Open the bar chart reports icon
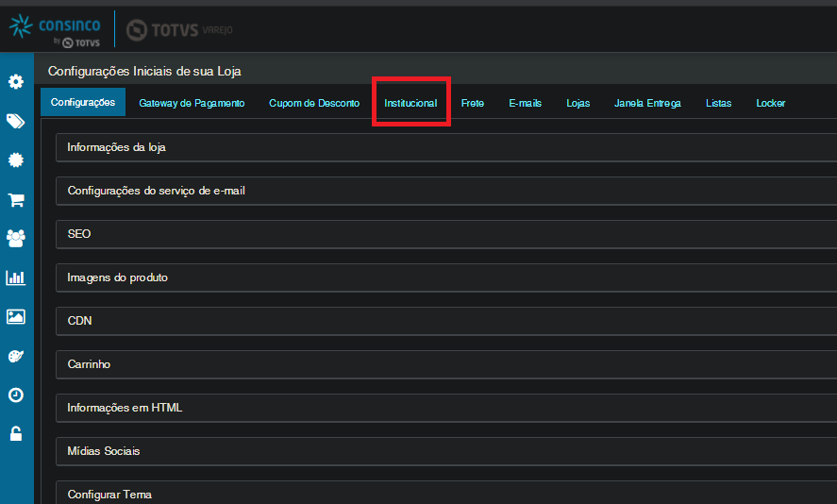Viewport: 837px width, 504px height. (x=15, y=277)
